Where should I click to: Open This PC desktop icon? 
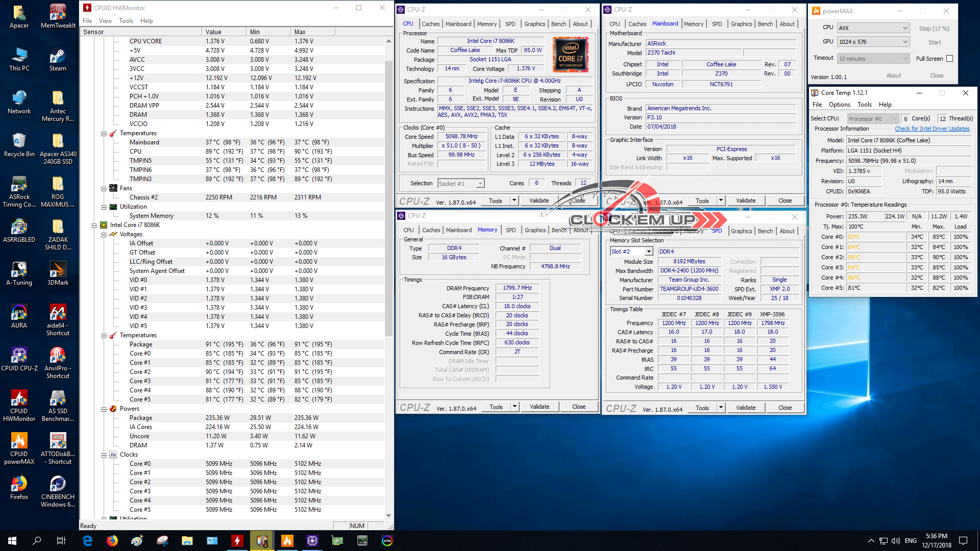point(19,59)
